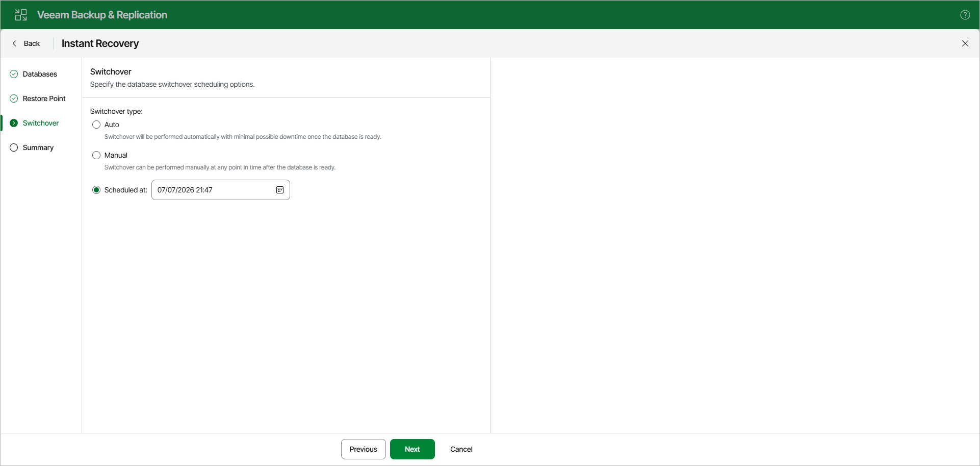Image resolution: width=980 pixels, height=466 pixels.
Task: Open the Summary wizard step
Action: coord(32,148)
